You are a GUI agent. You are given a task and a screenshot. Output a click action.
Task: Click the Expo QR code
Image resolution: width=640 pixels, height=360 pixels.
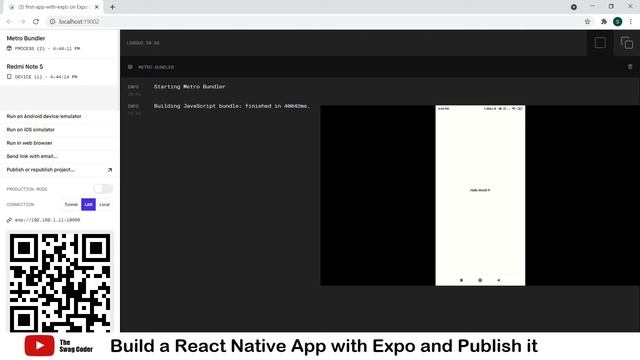[60, 282]
